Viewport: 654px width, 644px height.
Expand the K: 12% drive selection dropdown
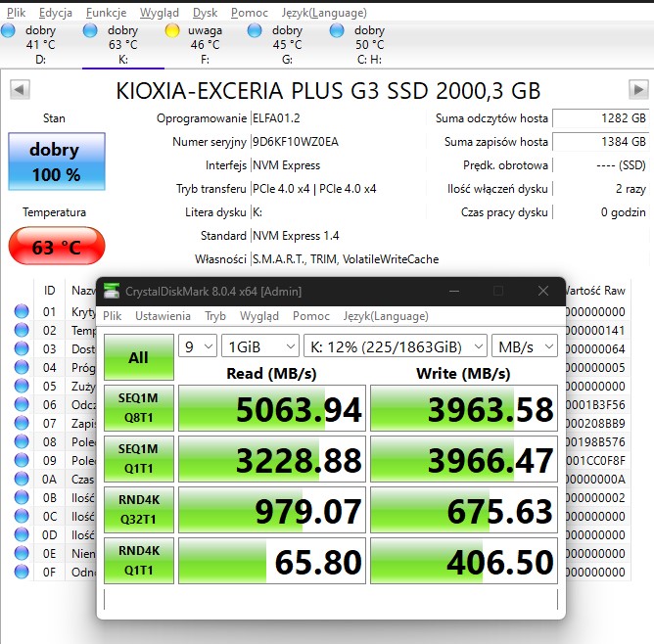395,345
